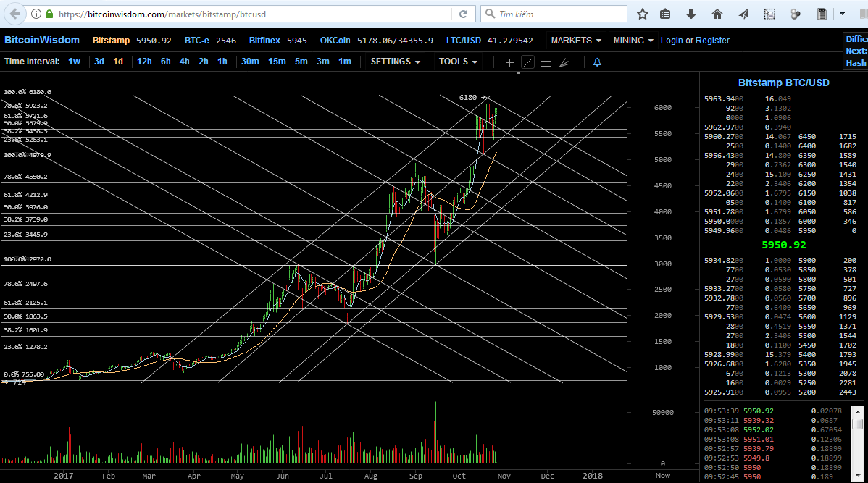This screenshot has width=868, height=483.
Task: Switch chart to 1m interval
Action: (344, 62)
